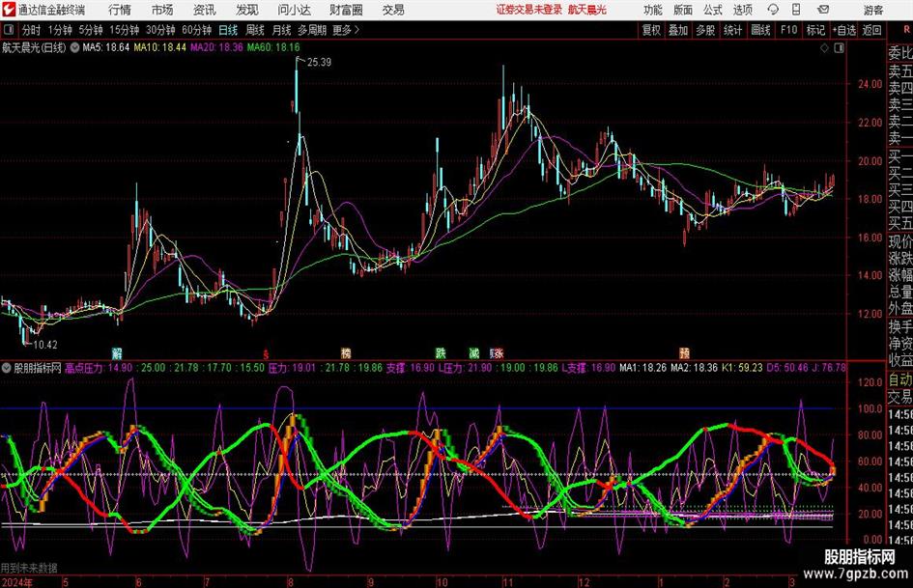Viewport: 913px width, 588px height.
Task: Click the MA5: 18.64 value label
Action: coord(105,47)
